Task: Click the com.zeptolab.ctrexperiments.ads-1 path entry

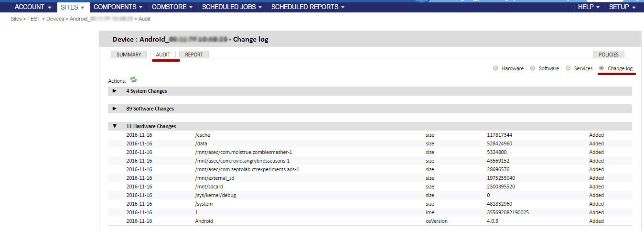Action: coord(247,169)
